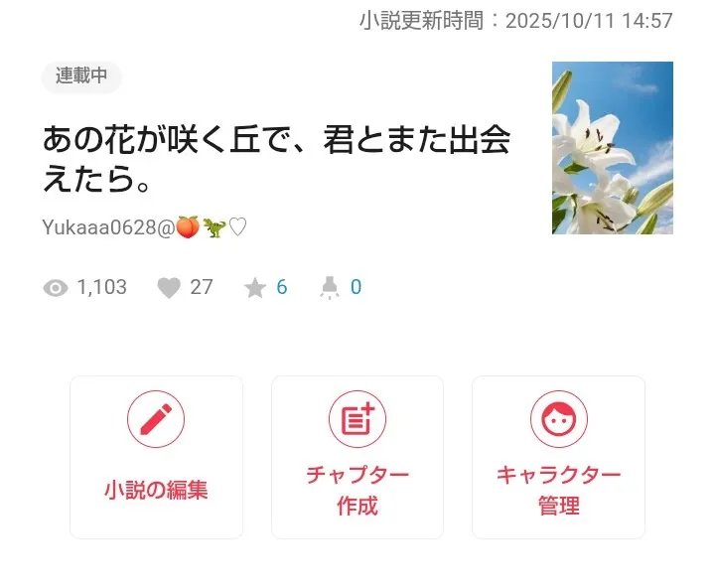The width and height of the screenshot is (715, 588).
Task: Click the blue star count 6
Action: [x=282, y=287]
